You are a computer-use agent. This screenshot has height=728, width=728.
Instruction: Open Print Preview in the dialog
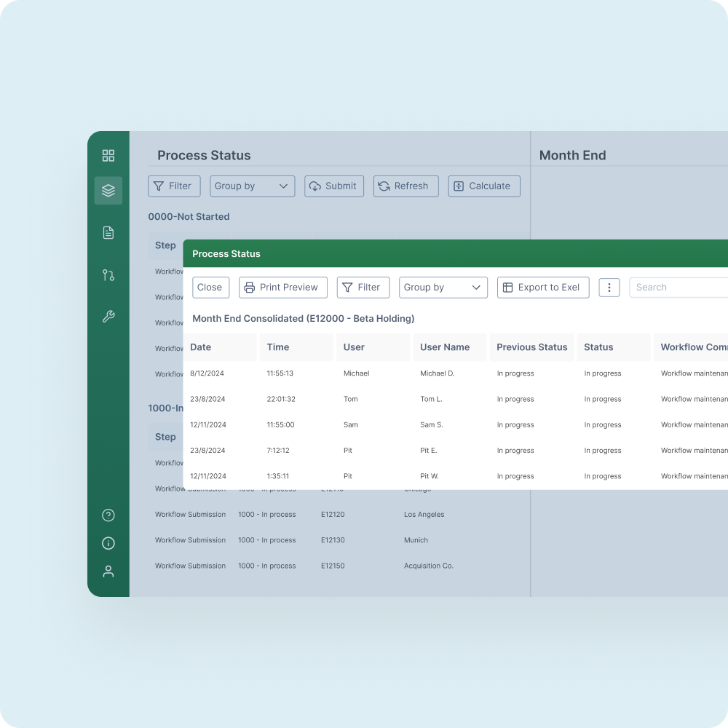click(x=282, y=287)
